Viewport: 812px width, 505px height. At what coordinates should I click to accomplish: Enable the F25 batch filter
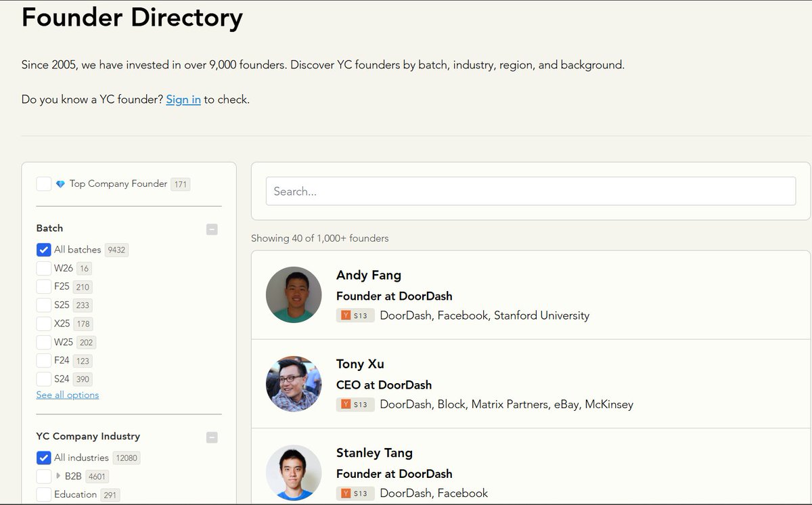[x=44, y=286]
